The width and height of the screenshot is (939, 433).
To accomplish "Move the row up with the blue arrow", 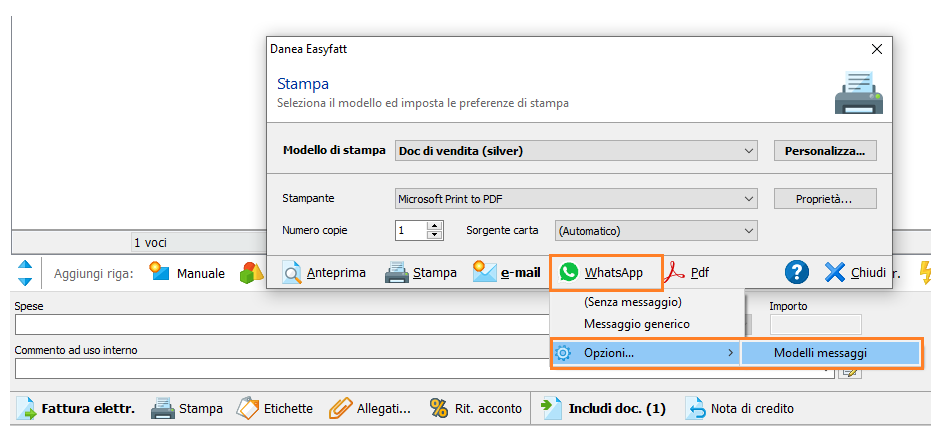I will [x=25, y=264].
